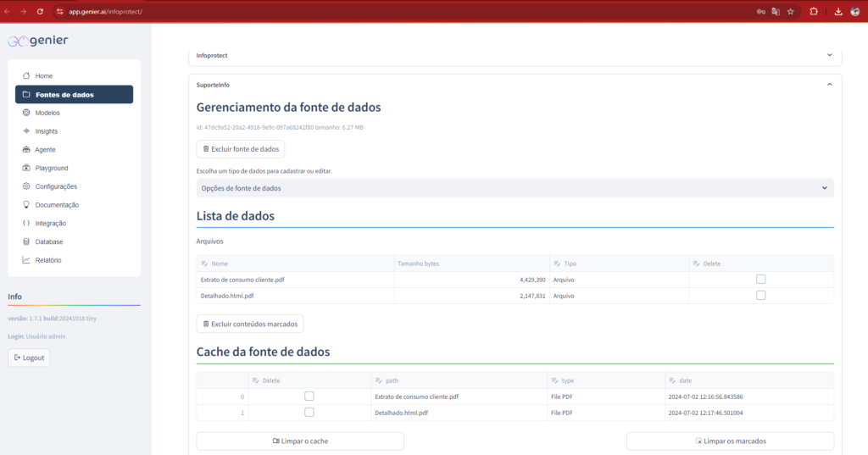
Task: Open the browser extensions puzzle icon
Action: coord(814,11)
